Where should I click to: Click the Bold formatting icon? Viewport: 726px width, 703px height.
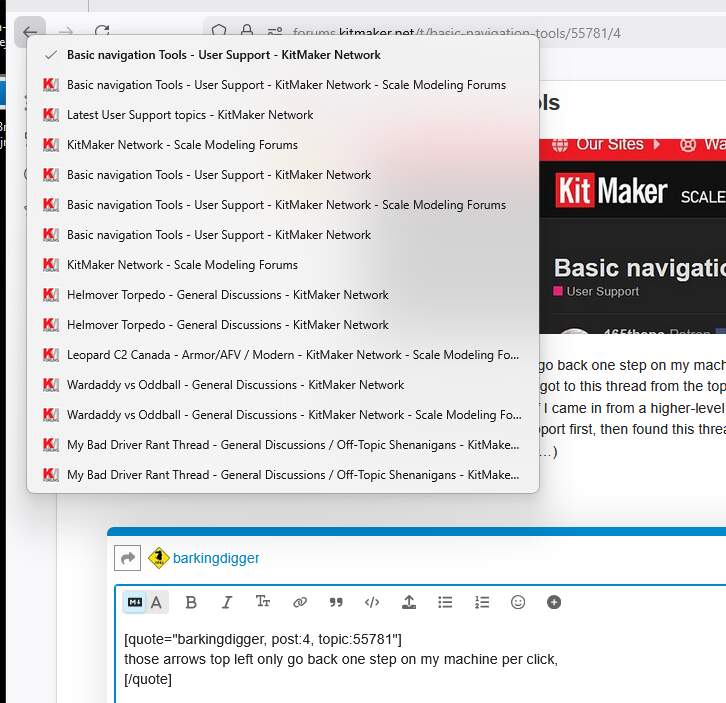[x=191, y=602]
